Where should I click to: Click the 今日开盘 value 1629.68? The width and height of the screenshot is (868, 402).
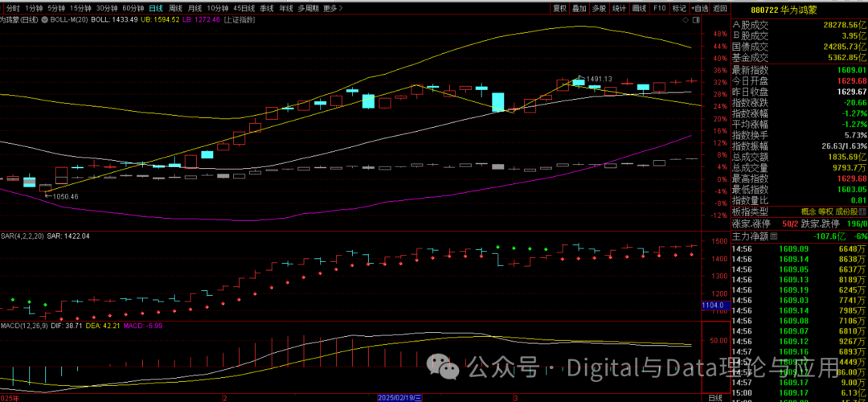850,81
